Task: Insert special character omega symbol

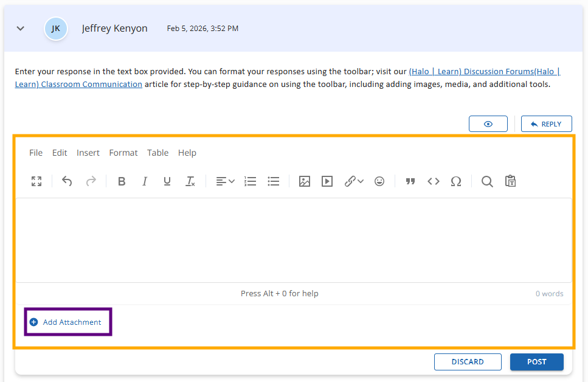Action: pyautogui.click(x=456, y=181)
